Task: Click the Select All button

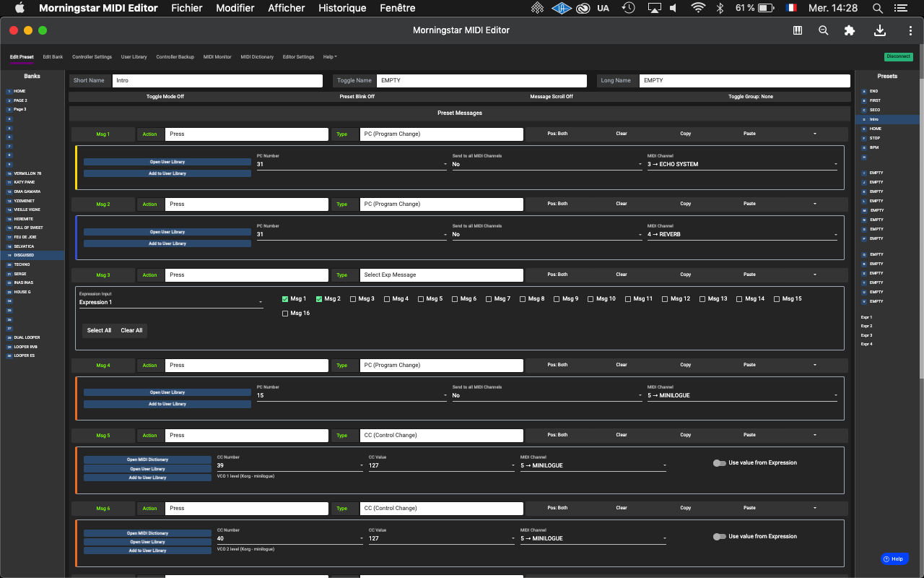Action: pyautogui.click(x=99, y=330)
